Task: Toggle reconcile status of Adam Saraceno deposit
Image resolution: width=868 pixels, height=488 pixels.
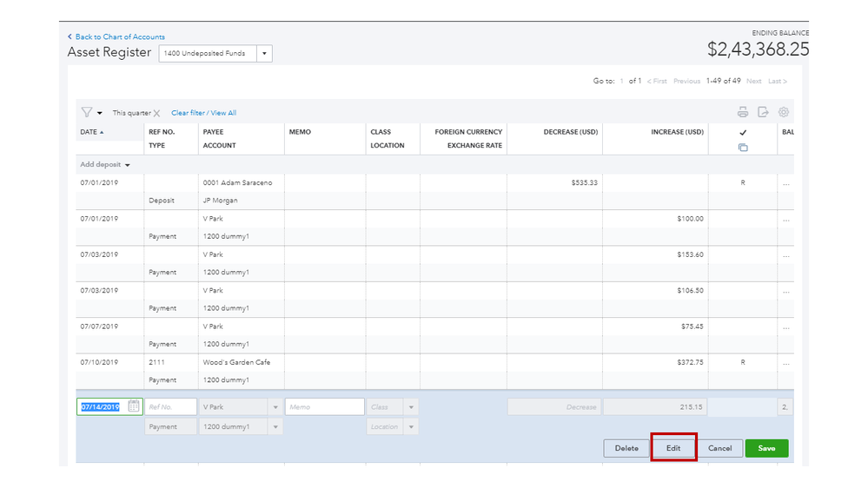Action: [x=743, y=183]
